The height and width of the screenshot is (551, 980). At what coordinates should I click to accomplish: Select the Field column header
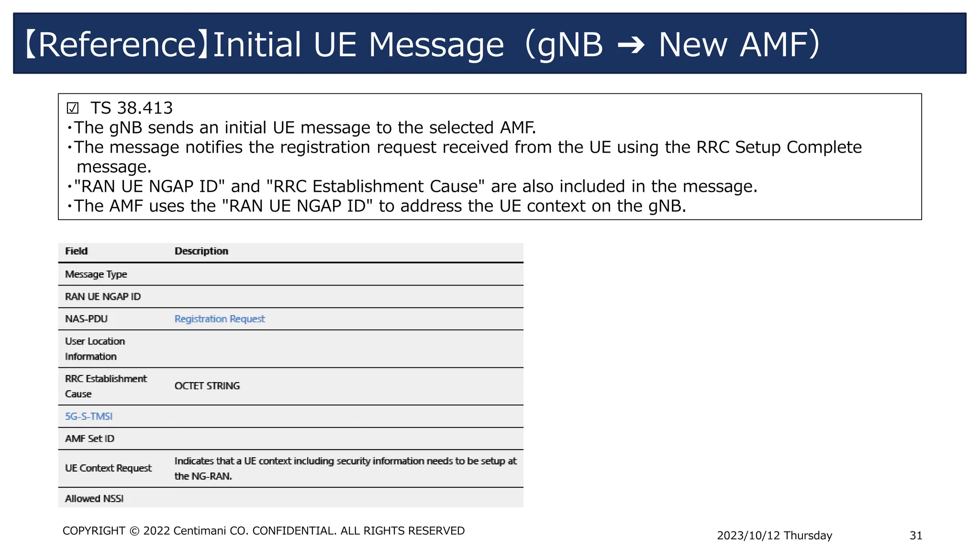(x=77, y=251)
